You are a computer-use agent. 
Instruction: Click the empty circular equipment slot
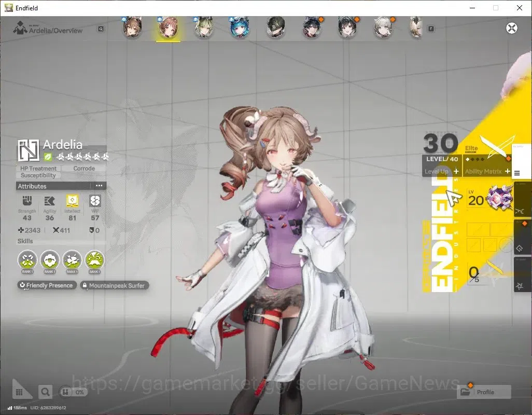coord(505,244)
